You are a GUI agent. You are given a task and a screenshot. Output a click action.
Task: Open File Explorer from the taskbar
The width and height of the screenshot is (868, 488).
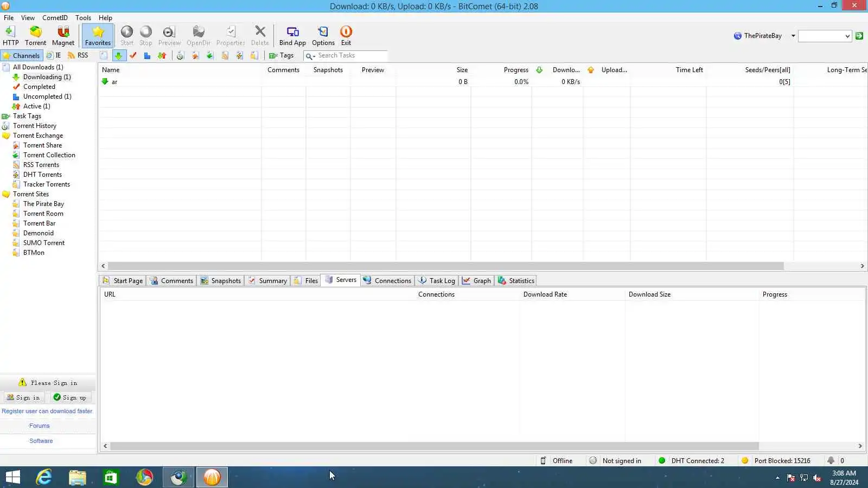tap(78, 477)
